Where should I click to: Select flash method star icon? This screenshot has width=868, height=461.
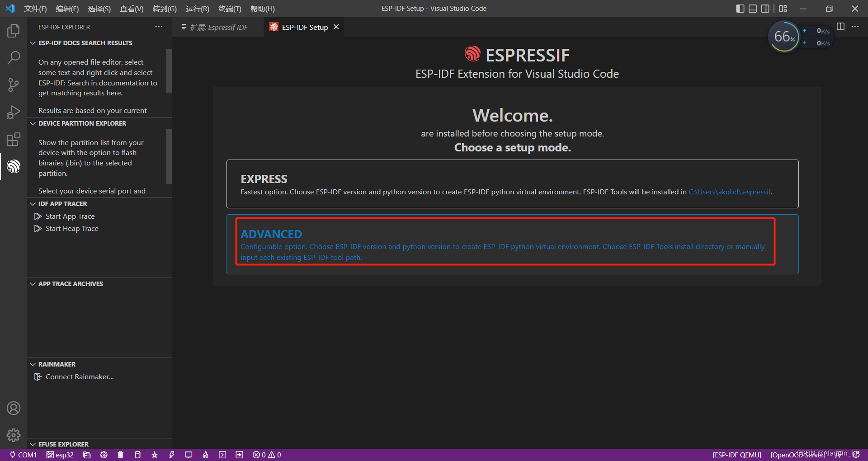coord(155,455)
